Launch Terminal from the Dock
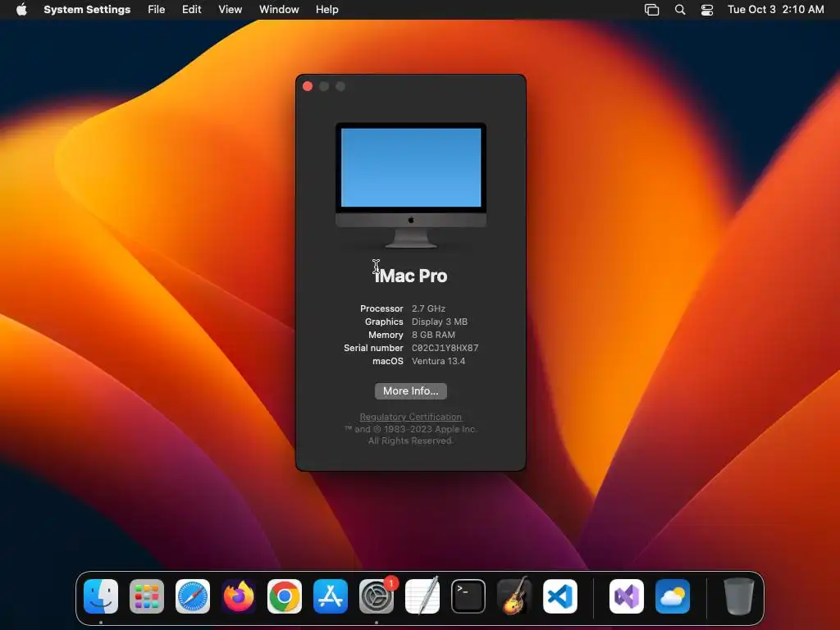Viewport: 840px width, 630px height. tap(468, 596)
